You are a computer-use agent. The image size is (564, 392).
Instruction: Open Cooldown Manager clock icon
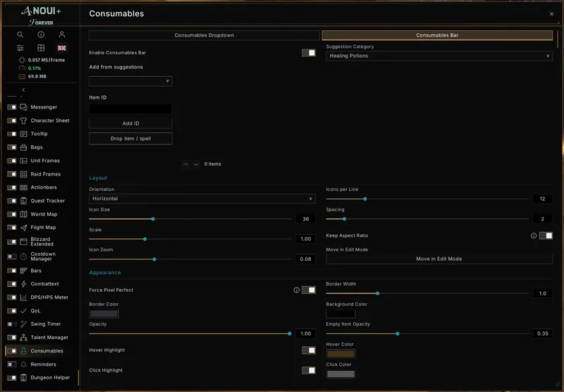coord(23,257)
